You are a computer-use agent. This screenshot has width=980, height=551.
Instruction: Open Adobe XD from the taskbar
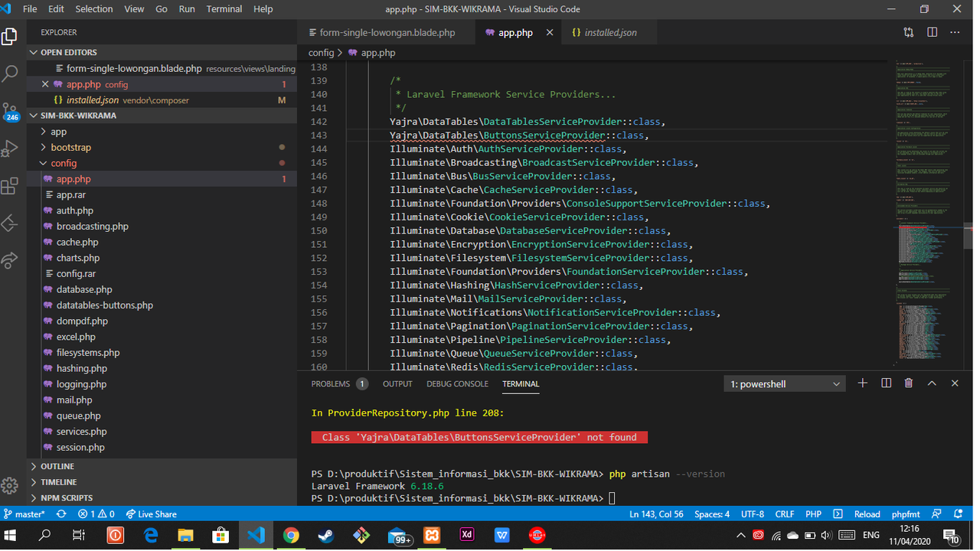click(467, 536)
